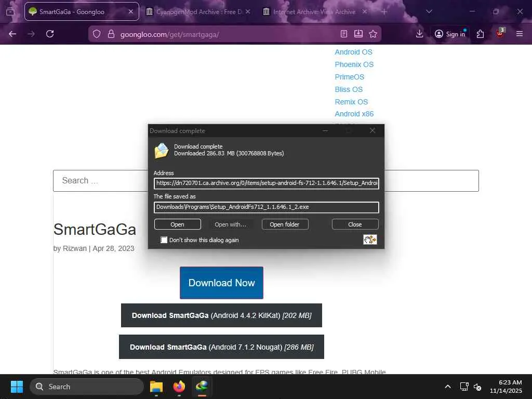This screenshot has height=399, width=532.
Task: Close the SmartGaGa tab
Action: coord(130,11)
